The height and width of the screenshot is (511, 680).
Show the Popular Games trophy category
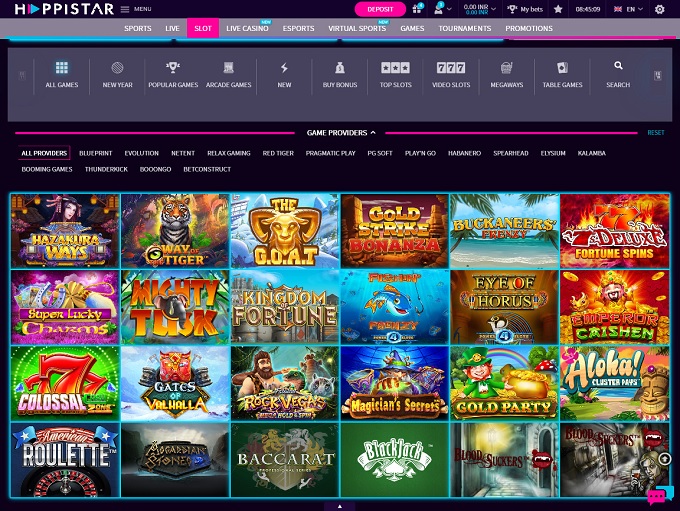tap(173, 75)
